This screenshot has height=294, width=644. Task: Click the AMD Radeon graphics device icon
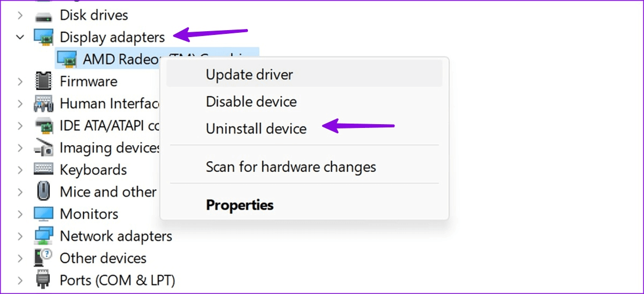click(x=67, y=59)
